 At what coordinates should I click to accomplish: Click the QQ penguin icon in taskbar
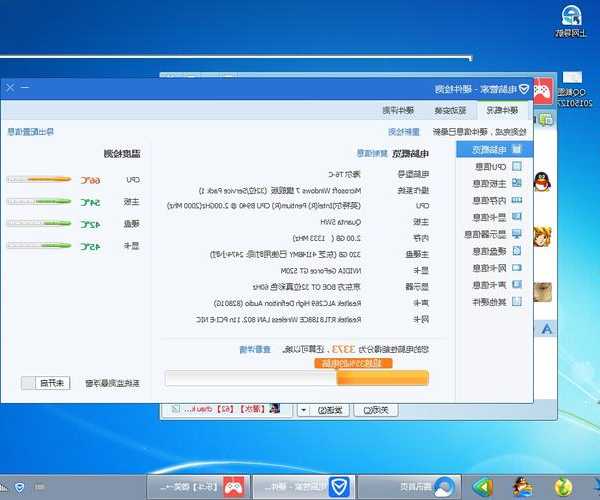click(x=521, y=487)
